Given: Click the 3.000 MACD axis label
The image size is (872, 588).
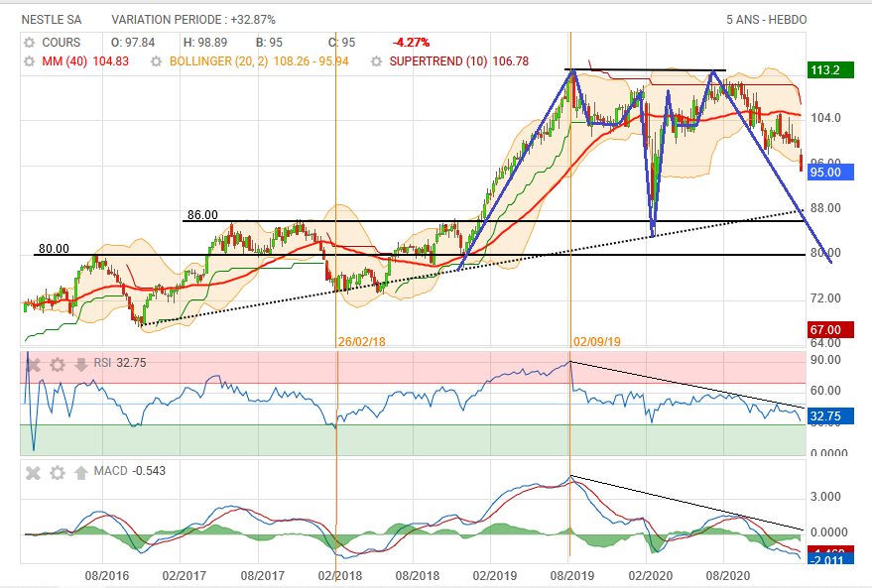Looking at the screenshot, I should [825, 497].
